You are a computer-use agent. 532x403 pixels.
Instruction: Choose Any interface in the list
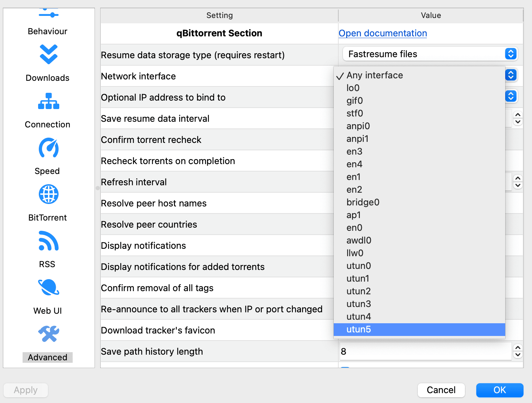tap(419, 75)
